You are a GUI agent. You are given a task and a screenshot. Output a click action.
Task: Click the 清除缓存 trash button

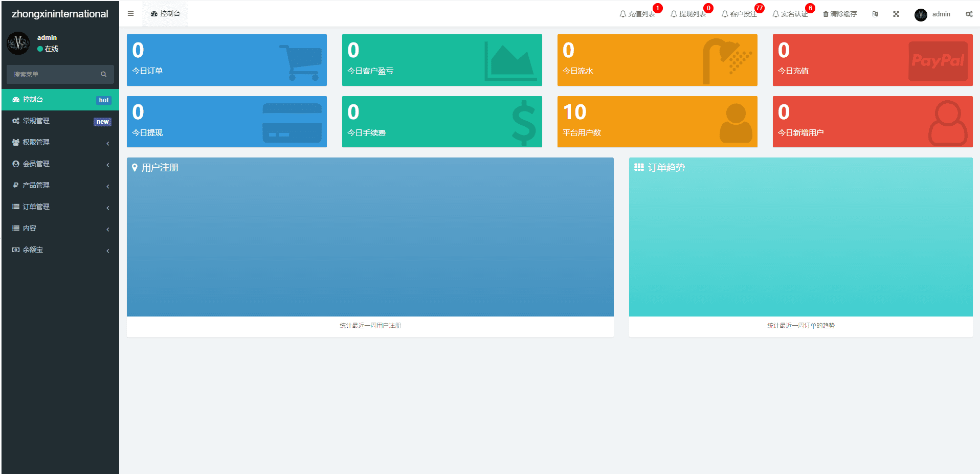(x=840, y=14)
